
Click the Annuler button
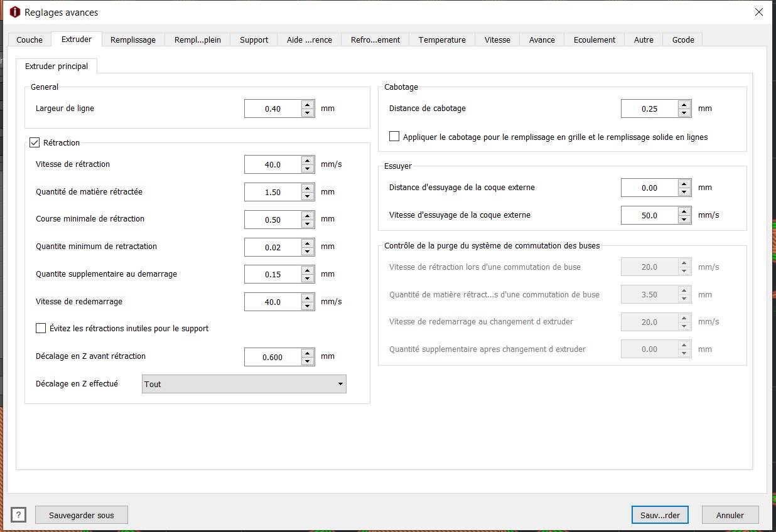(x=730, y=515)
